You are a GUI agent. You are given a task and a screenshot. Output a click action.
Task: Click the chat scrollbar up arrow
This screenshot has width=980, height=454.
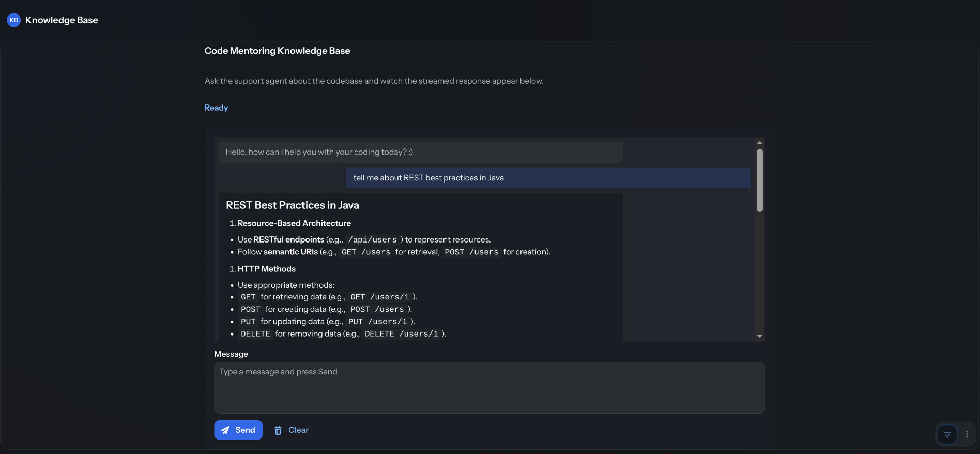click(x=760, y=143)
